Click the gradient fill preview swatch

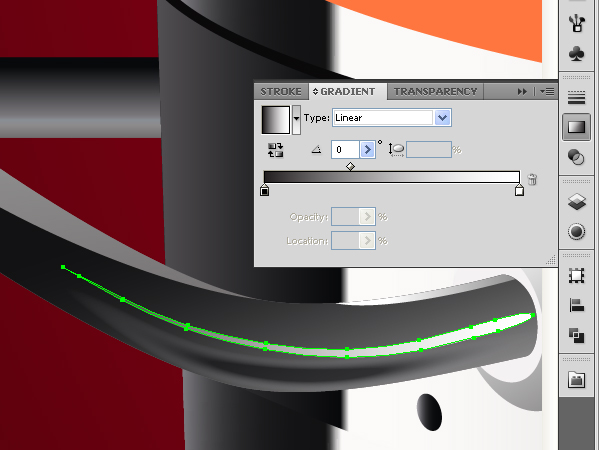pyautogui.click(x=276, y=120)
